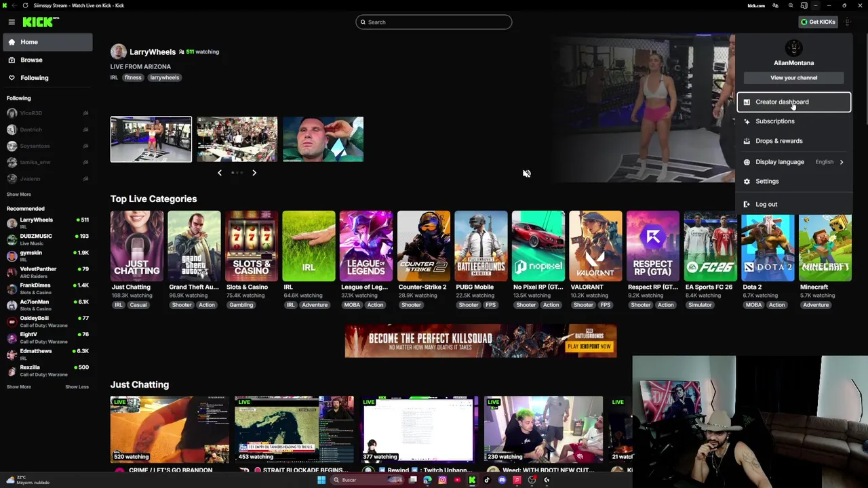Screen dimensions: 868x488
Task: Click LarryWheels avatar beside stream title
Action: click(x=118, y=52)
